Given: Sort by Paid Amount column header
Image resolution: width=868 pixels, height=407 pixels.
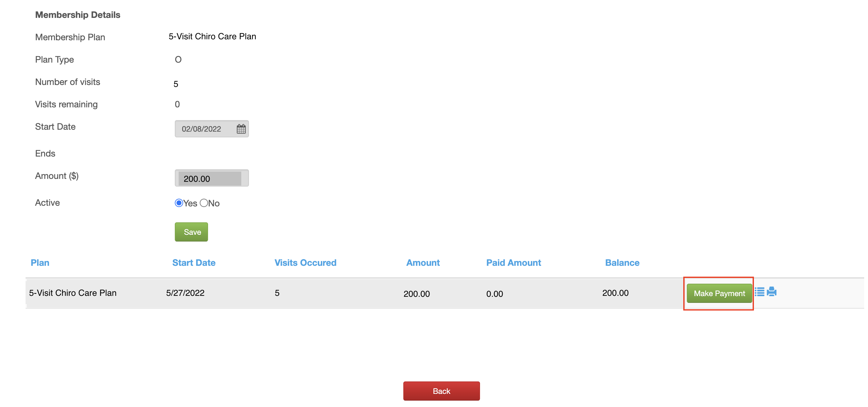Looking at the screenshot, I should click(x=514, y=263).
